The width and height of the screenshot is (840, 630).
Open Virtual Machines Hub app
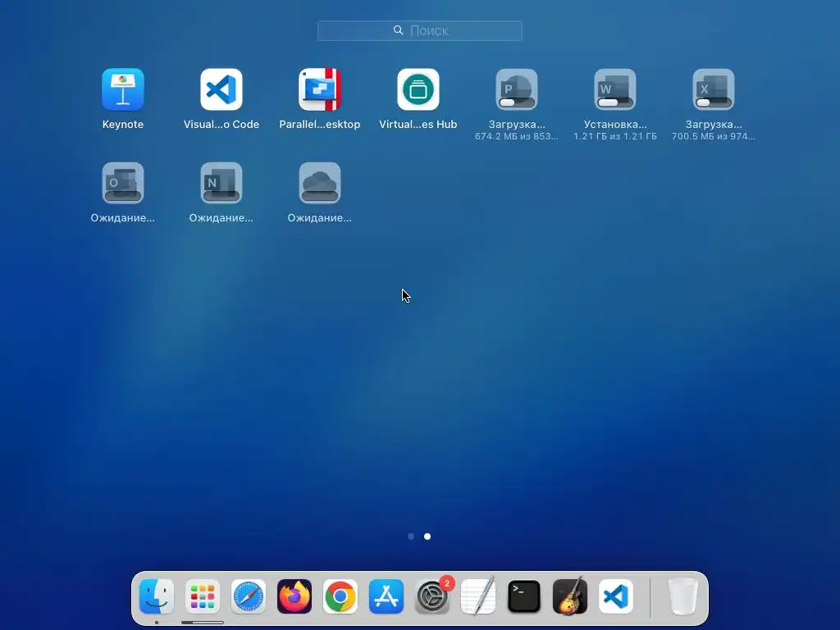tap(418, 89)
